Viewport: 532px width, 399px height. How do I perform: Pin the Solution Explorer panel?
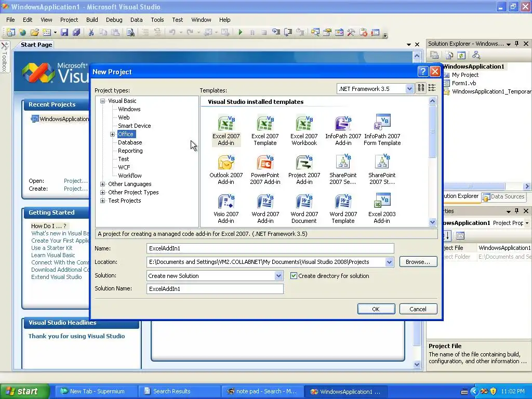(517, 44)
